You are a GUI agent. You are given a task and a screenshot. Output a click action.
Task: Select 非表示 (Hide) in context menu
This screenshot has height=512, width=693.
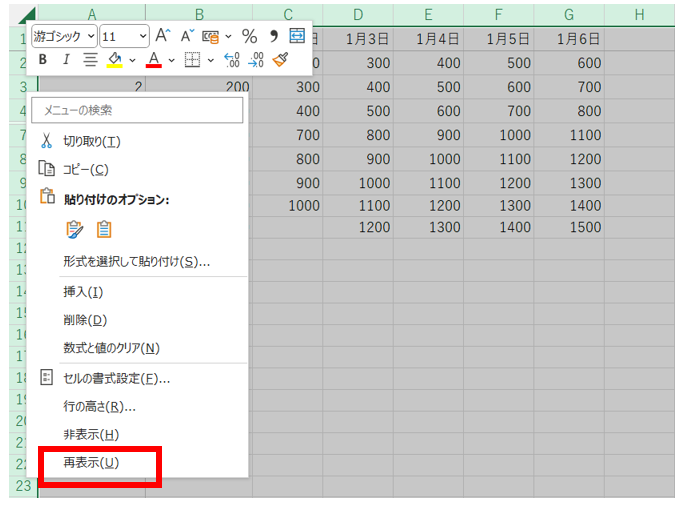pyautogui.click(x=91, y=435)
